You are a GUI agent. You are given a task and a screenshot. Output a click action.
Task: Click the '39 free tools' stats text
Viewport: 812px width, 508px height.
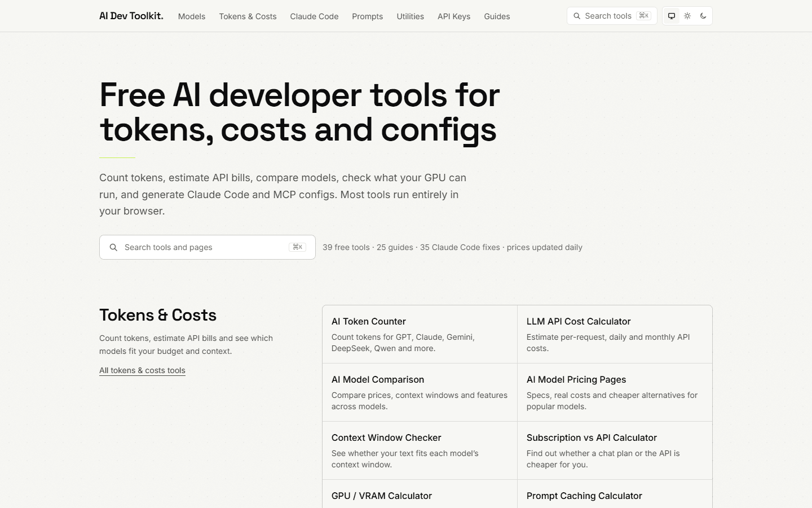coord(346,247)
